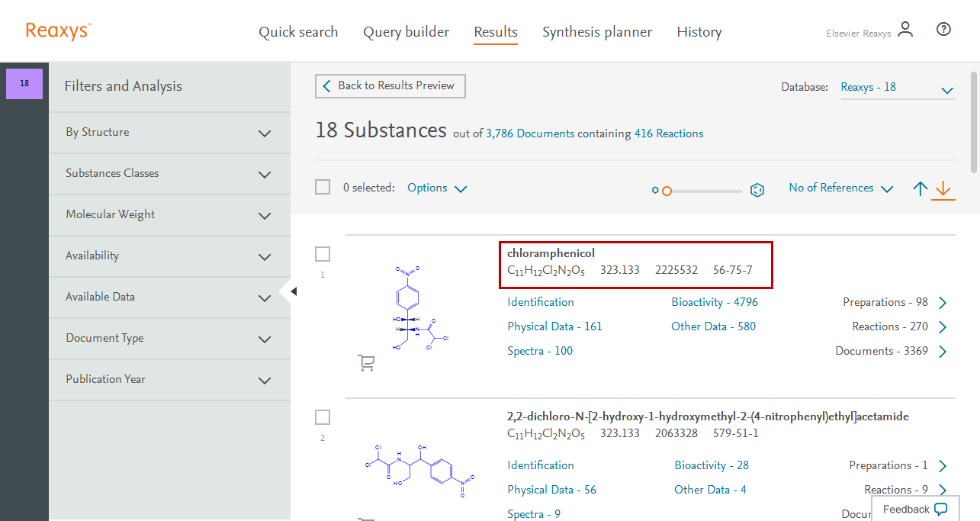Tick the checkbox for result 2
980x521 pixels.
coord(323,417)
